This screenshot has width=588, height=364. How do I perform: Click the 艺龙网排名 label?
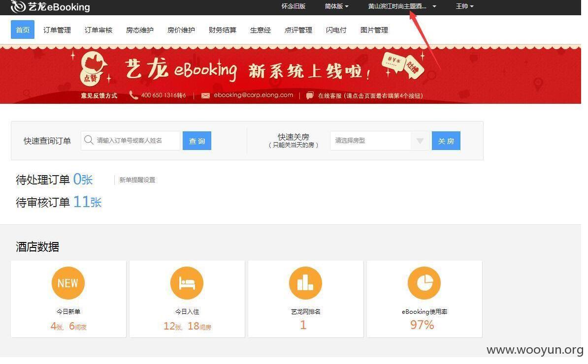coord(306,311)
